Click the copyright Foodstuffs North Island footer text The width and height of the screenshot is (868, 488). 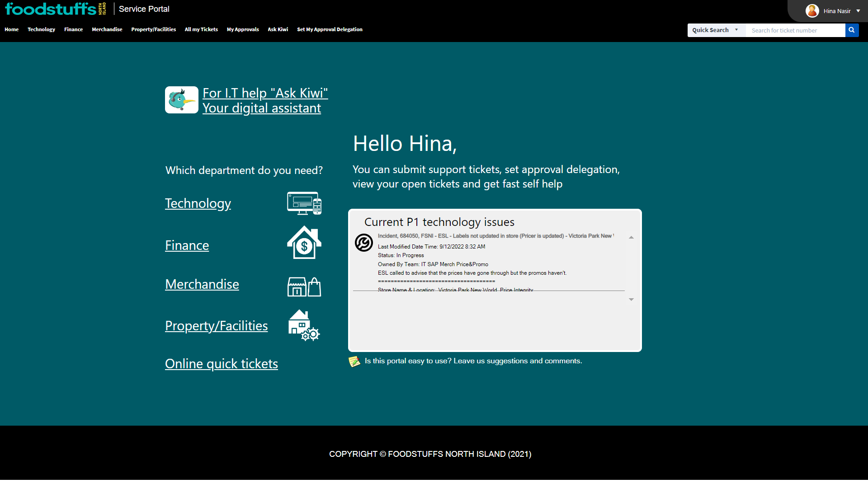coord(430,454)
